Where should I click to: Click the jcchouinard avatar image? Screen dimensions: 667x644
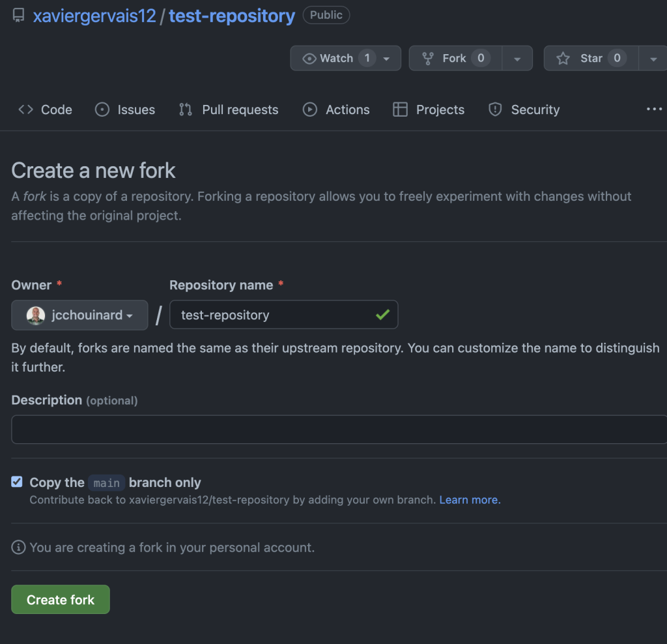pos(36,315)
